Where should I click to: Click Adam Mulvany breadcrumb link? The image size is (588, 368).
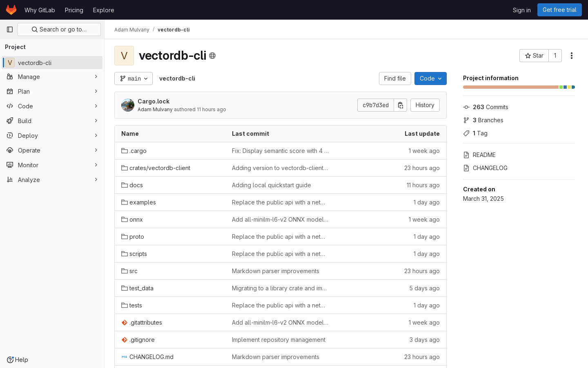click(x=132, y=30)
